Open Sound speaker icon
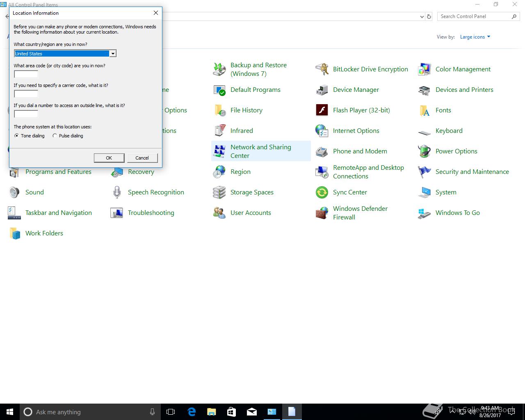The image size is (525, 420). pyautogui.click(x=14, y=192)
